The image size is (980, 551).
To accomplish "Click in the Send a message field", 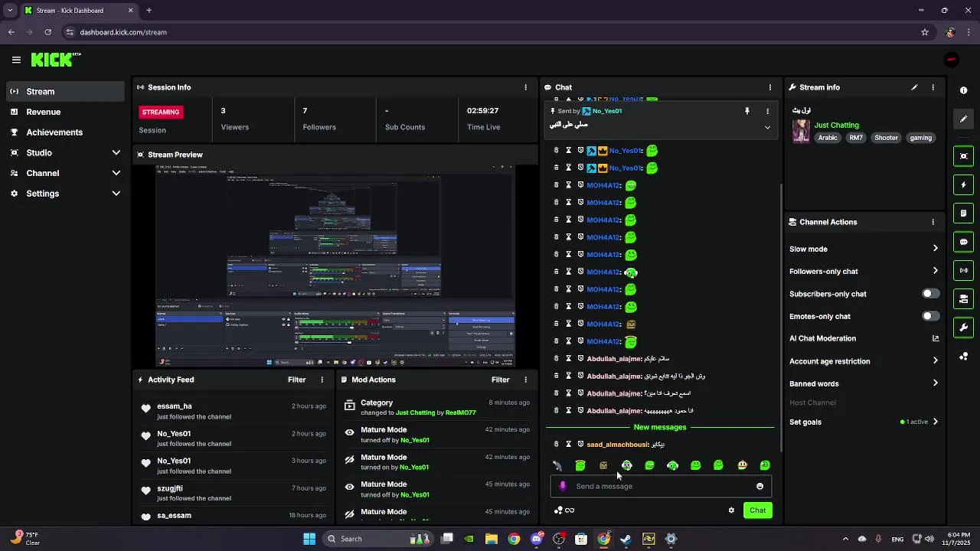I will 660,486.
